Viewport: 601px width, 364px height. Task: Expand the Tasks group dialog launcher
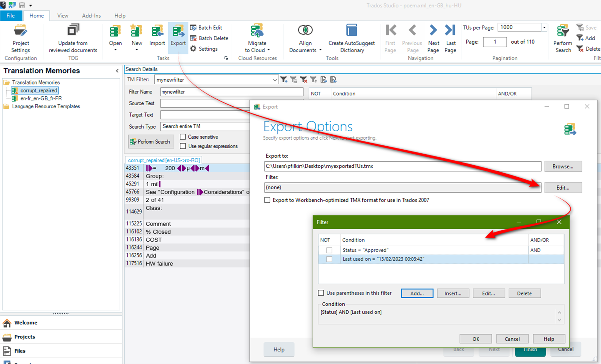point(226,58)
